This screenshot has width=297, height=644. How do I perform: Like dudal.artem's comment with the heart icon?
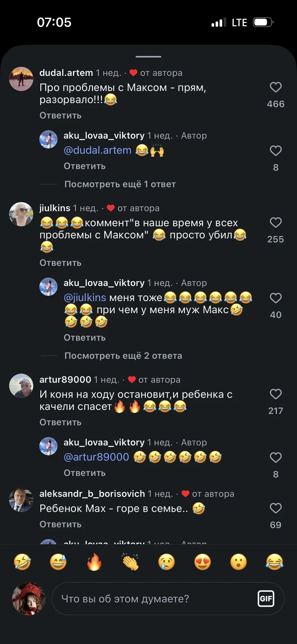click(x=276, y=87)
